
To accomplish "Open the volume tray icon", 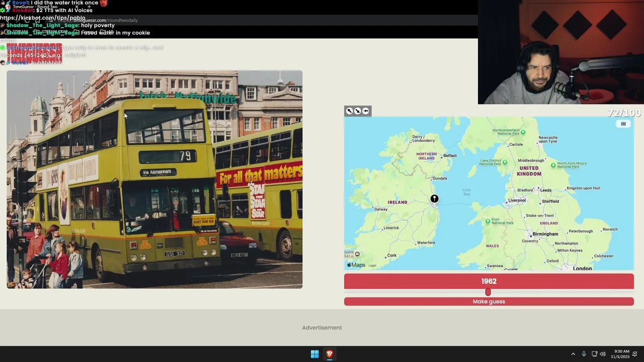I will (603, 354).
